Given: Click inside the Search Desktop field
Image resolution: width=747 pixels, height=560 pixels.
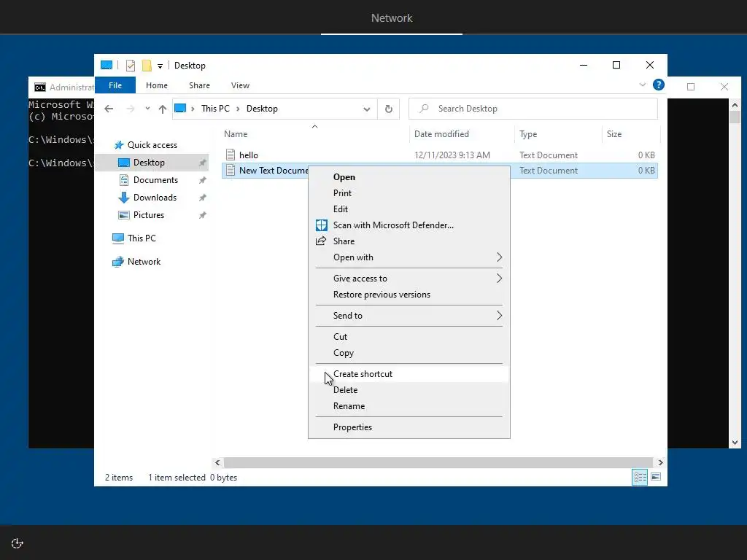Looking at the screenshot, I should click(x=533, y=109).
